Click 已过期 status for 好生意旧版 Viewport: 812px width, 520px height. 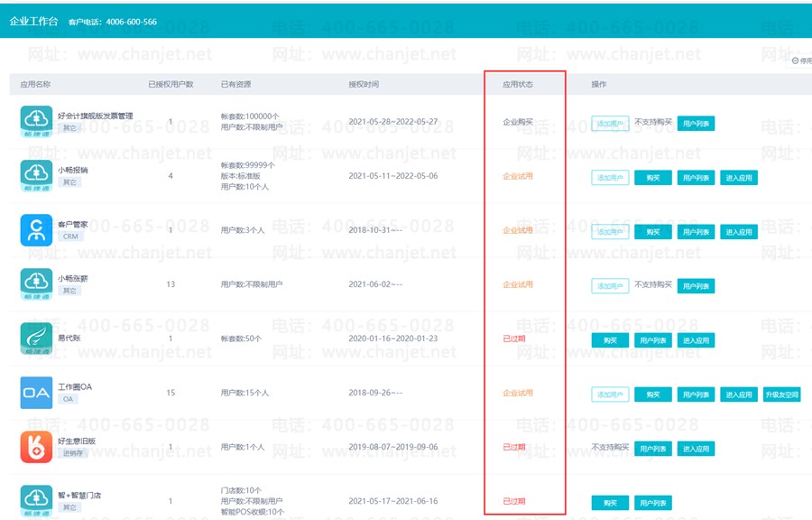click(x=514, y=447)
